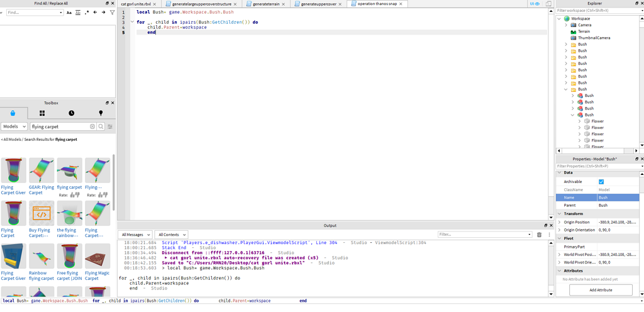Toggle the Archivable checkbox

point(601,181)
